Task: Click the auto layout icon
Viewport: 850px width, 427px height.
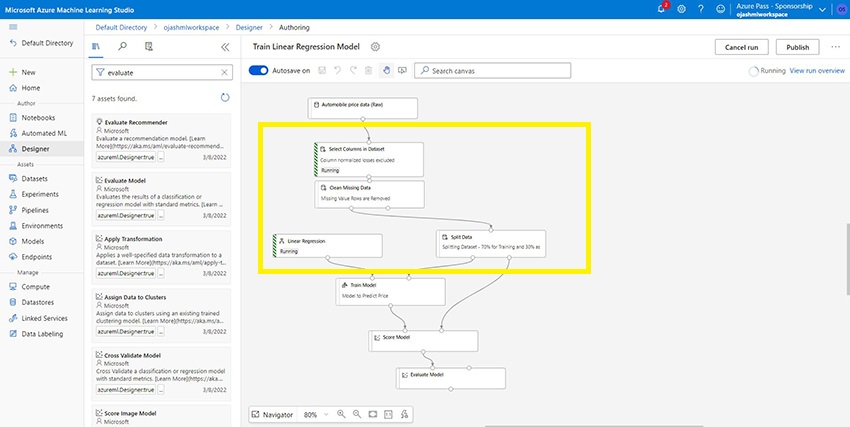Action: click(x=404, y=414)
